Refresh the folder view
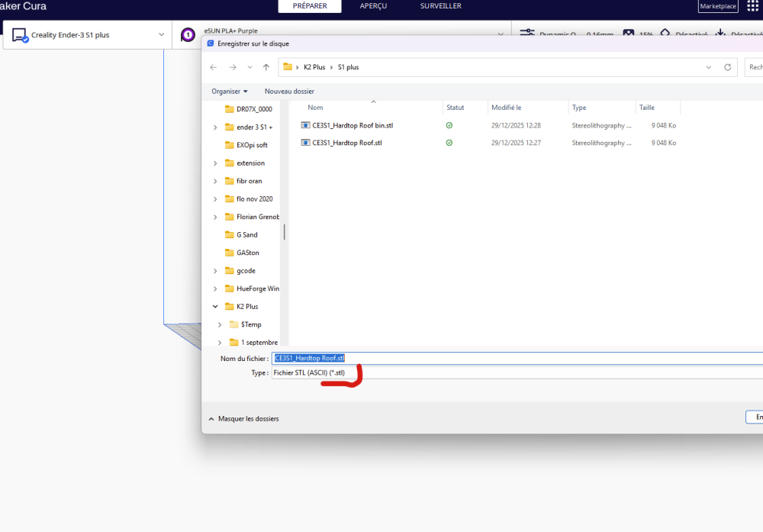Screen dimensions: 763x532 (x=727, y=67)
